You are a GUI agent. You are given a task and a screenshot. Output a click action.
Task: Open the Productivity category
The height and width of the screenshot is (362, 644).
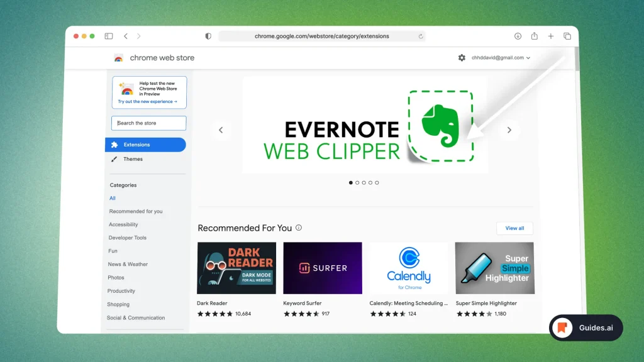click(121, 291)
